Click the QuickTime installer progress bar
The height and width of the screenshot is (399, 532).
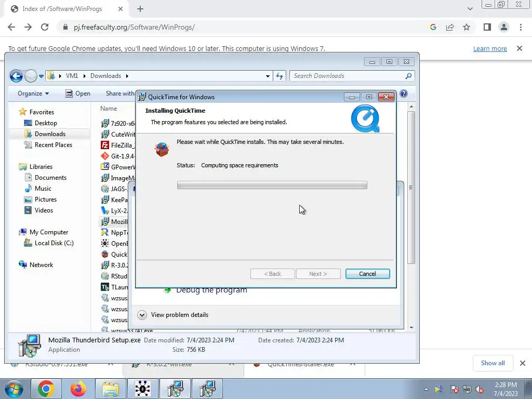point(272,185)
